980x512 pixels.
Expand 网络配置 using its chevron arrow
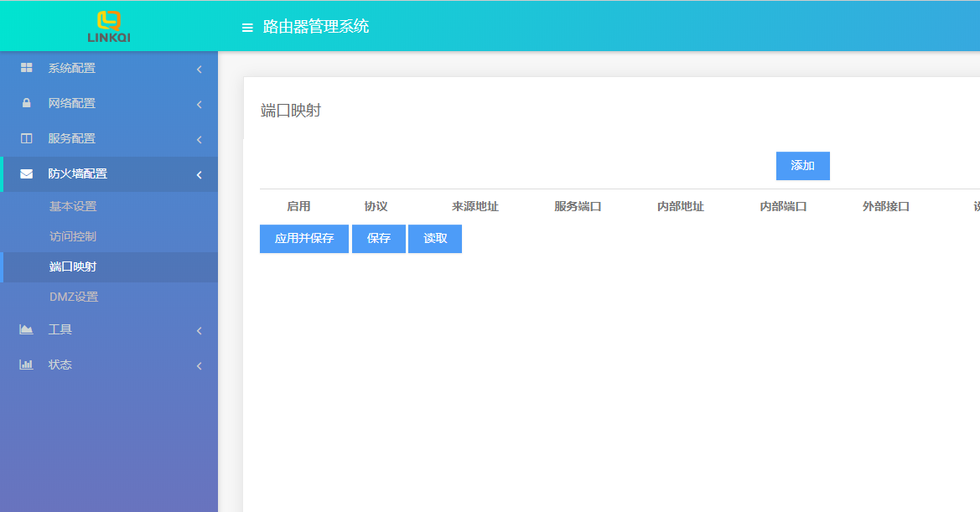coord(199,104)
